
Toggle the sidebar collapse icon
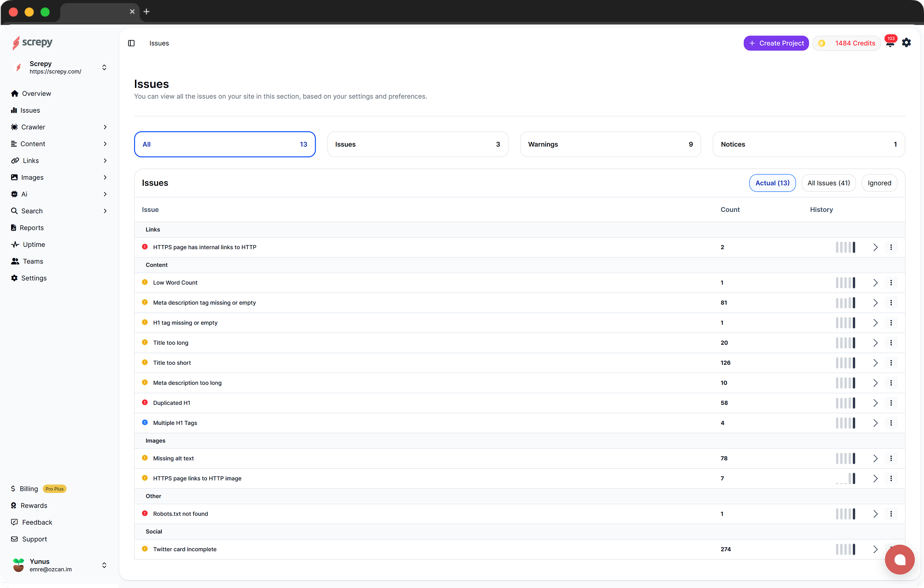tap(131, 43)
